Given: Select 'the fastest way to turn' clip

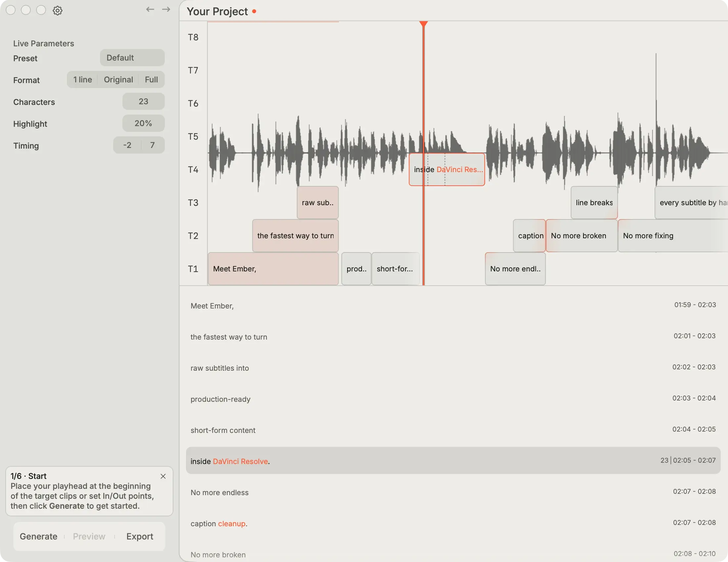Looking at the screenshot, I should click(295, 236).
